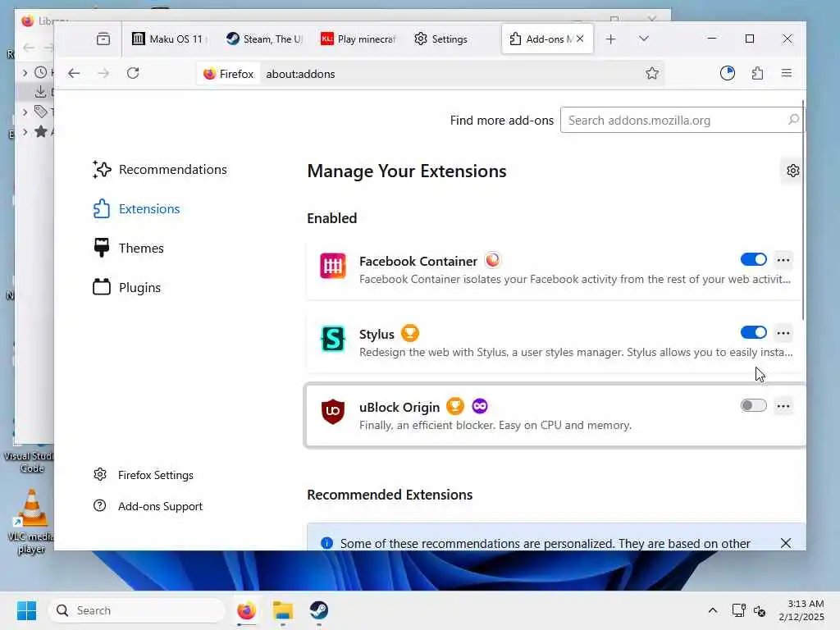Switch to the Steam tab
The width and height of the screenshot is (840, 630).
tap(264, 39)
